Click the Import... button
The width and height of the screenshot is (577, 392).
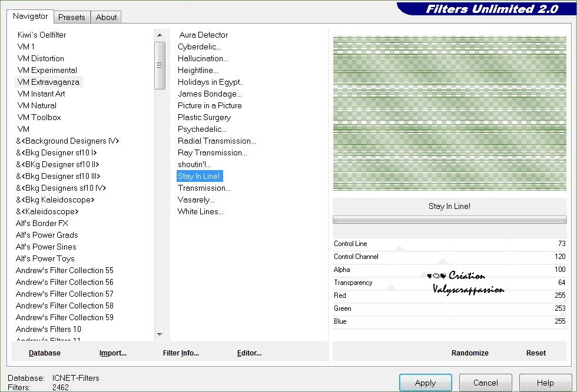click(113, 353)
